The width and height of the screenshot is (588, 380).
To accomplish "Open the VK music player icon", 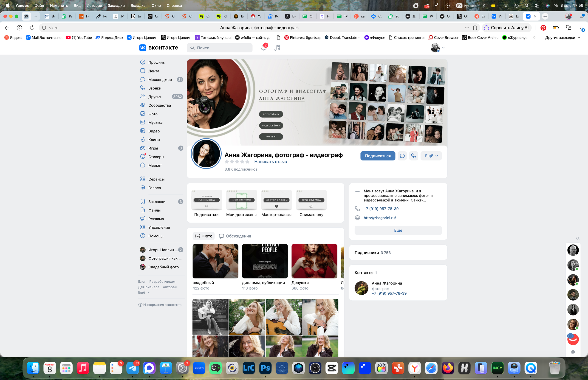I will point(277,48).
